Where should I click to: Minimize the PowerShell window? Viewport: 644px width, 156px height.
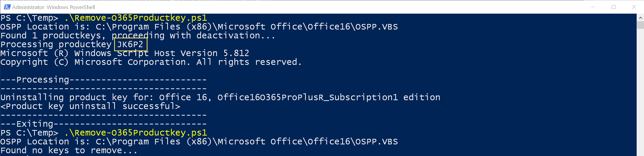pyautogui.click(x=593, y=7)
